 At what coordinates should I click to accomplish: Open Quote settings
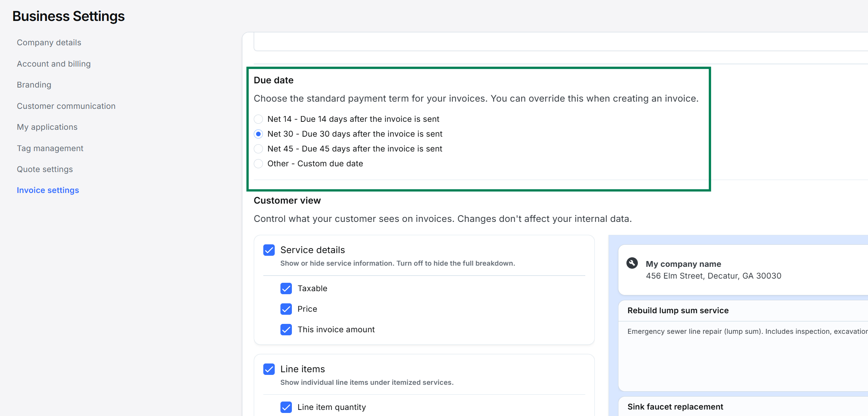click(x=45, y=169)
